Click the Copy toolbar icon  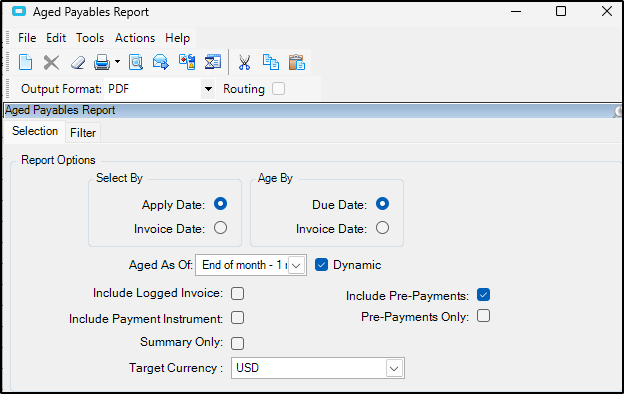point(271,62)
